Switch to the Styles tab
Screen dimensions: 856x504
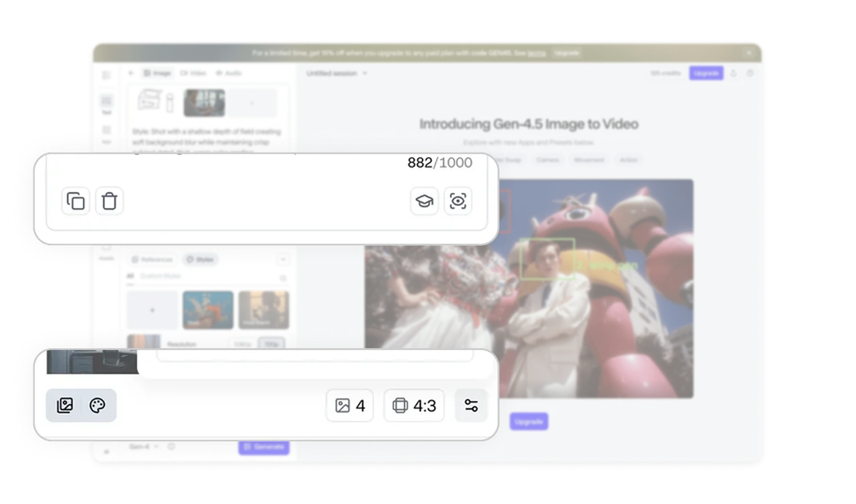[201, 259]
